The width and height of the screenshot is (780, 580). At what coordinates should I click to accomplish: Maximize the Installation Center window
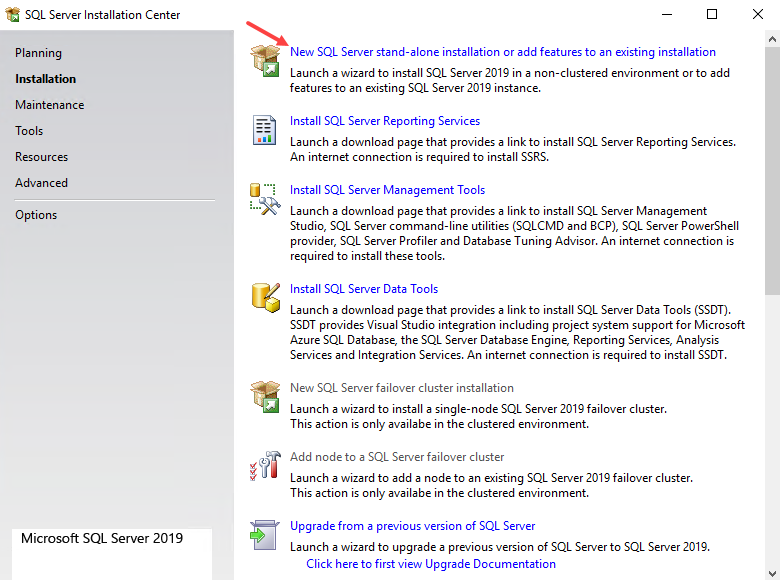coord(712,14)
